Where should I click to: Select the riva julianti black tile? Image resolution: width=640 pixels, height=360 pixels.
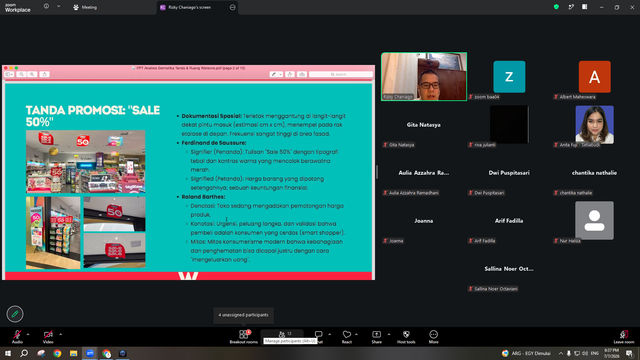[x=509, y=124]
